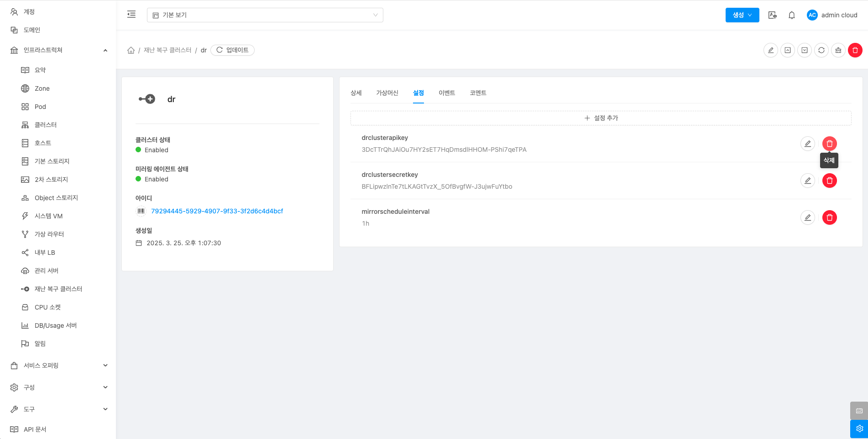868x439 pixels.
Task: Click the 설정 추가 add setting button
Action: [601, 118]
